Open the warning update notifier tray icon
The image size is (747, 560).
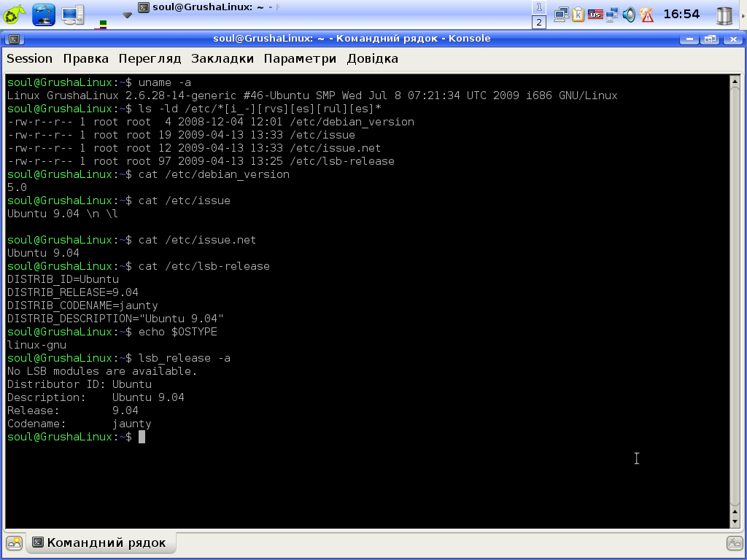646,15
